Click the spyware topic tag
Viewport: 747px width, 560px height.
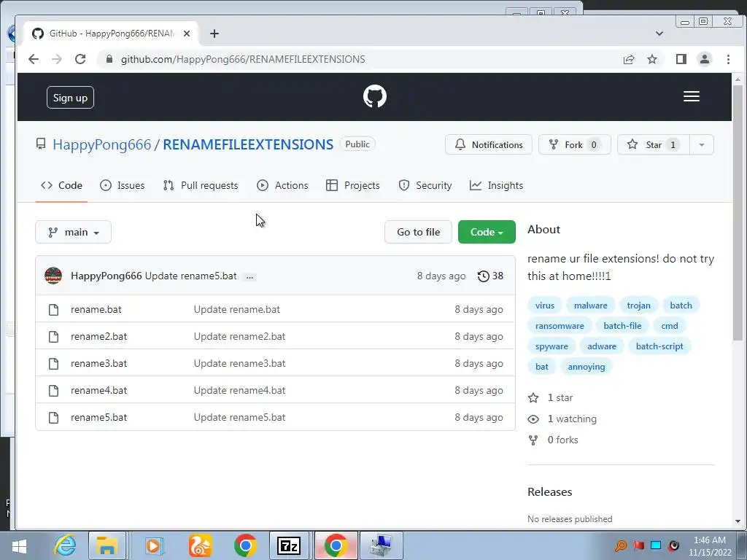[x=551, y=346]
